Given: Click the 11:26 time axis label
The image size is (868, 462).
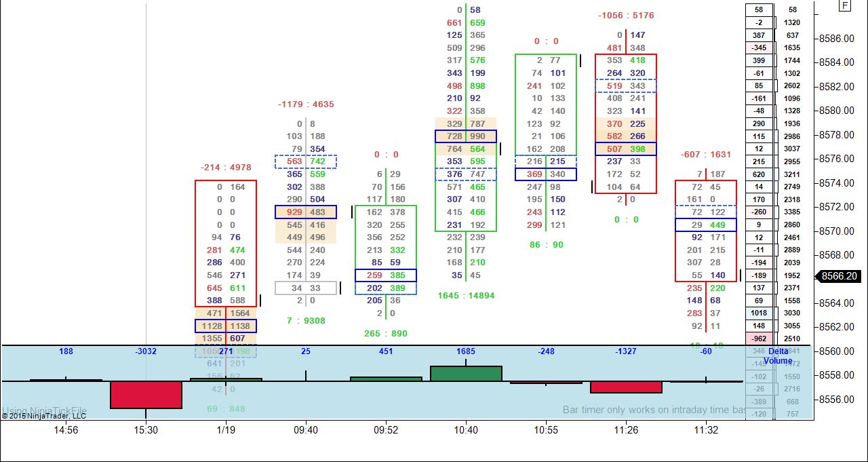Looking at the screenshot, I should [x=626, y=430].
